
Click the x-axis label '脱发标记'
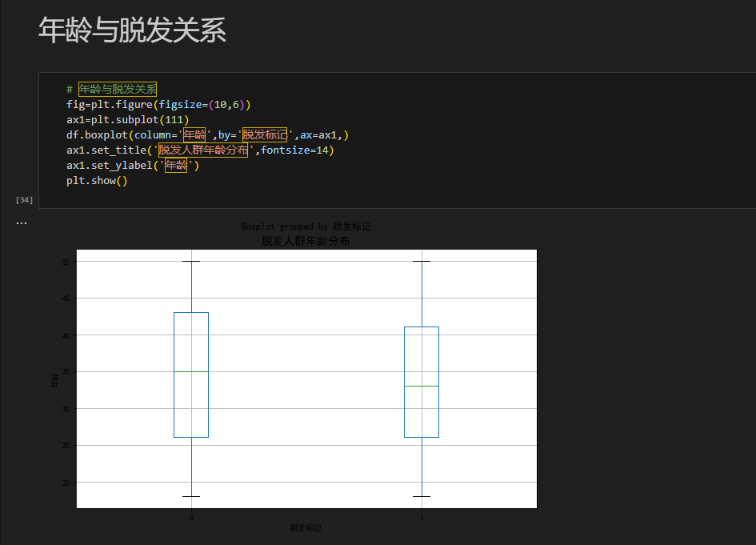tap(306, 528)
